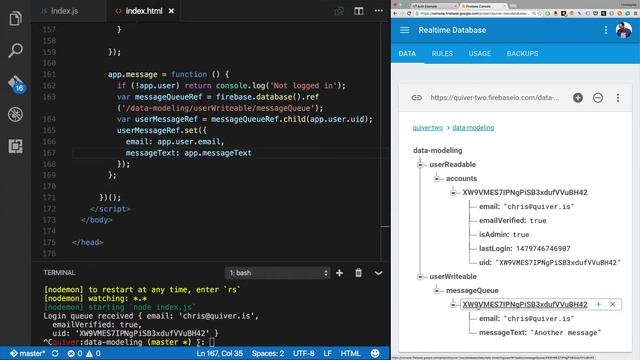Screen dimensions: 640x360
Task: Open the Firebase hamburger navigation menu
Action: coord(404,30)
